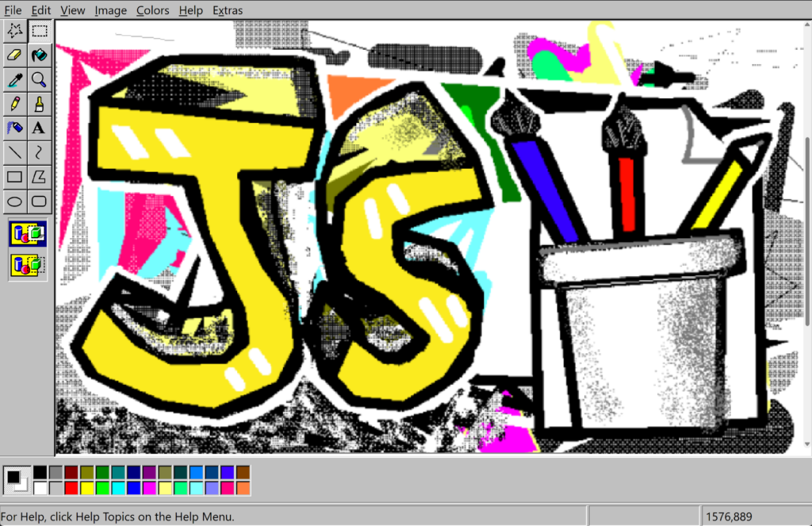
Task: Pick the light gray palette color
Action: point(56,488)
